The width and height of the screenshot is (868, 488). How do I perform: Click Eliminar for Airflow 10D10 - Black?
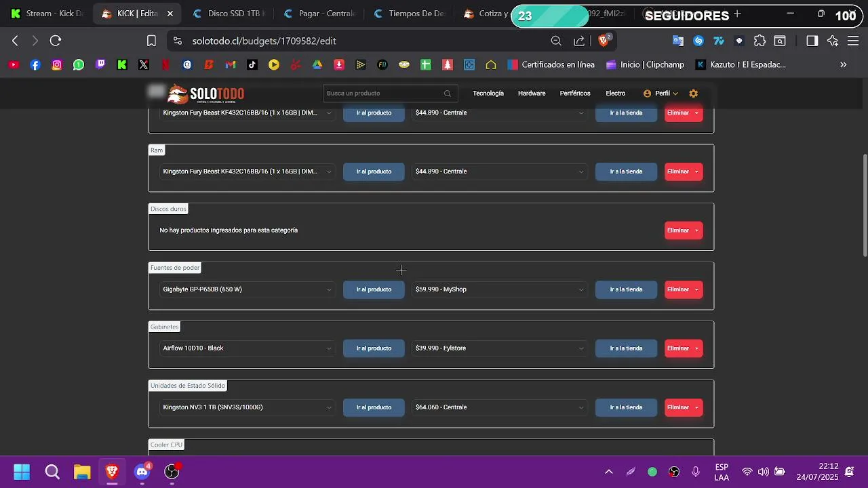pos(678,348)
